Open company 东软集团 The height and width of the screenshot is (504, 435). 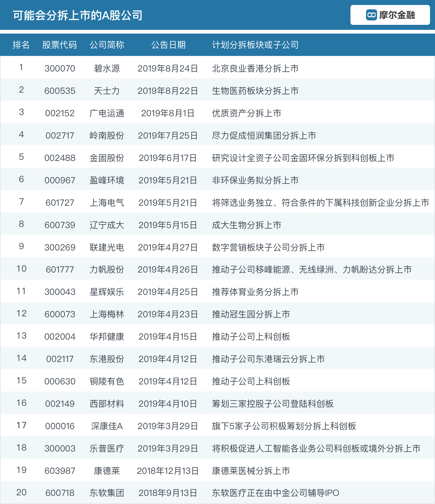(107, 493)
